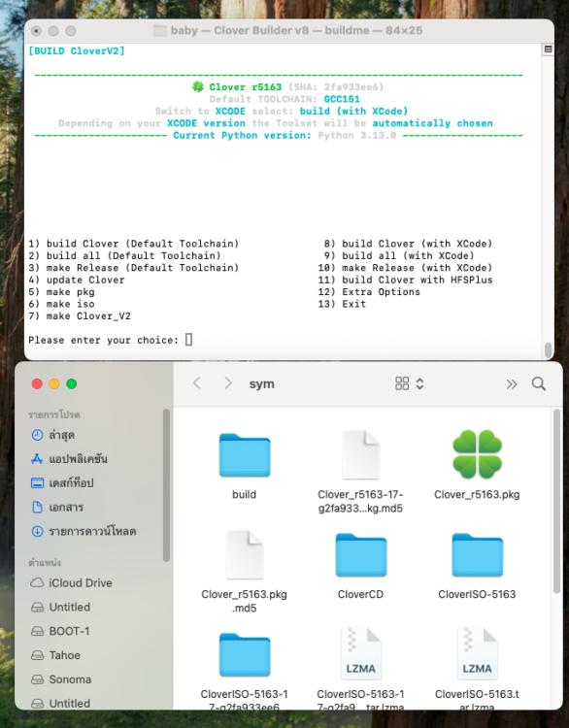Select the Clover_r5163.pkg.md5 document icon
Screen dimensions: 569x728
[245, 554]
